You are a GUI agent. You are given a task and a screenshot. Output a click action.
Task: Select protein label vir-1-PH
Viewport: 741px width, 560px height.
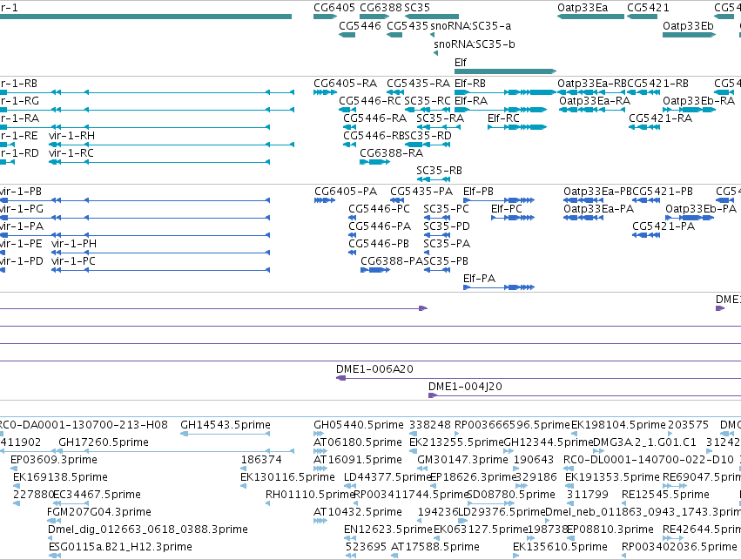pyautogui.click(x=74, y=244)
